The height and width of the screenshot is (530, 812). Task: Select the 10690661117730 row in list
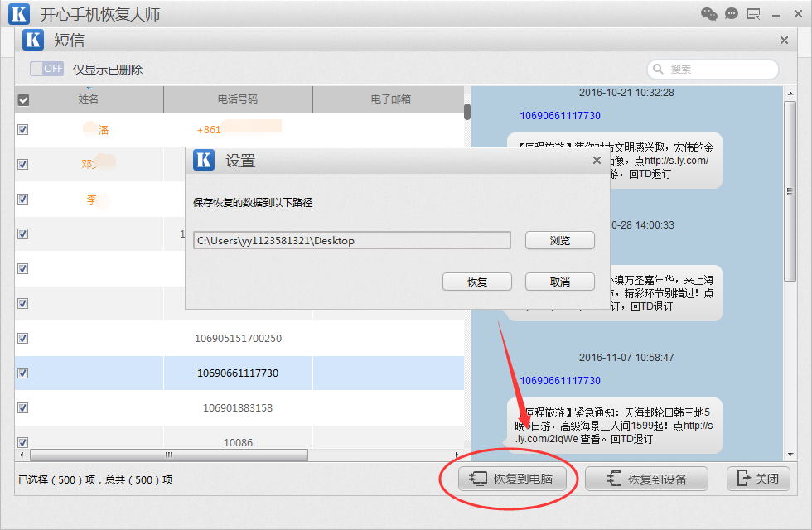coord(239,373)
